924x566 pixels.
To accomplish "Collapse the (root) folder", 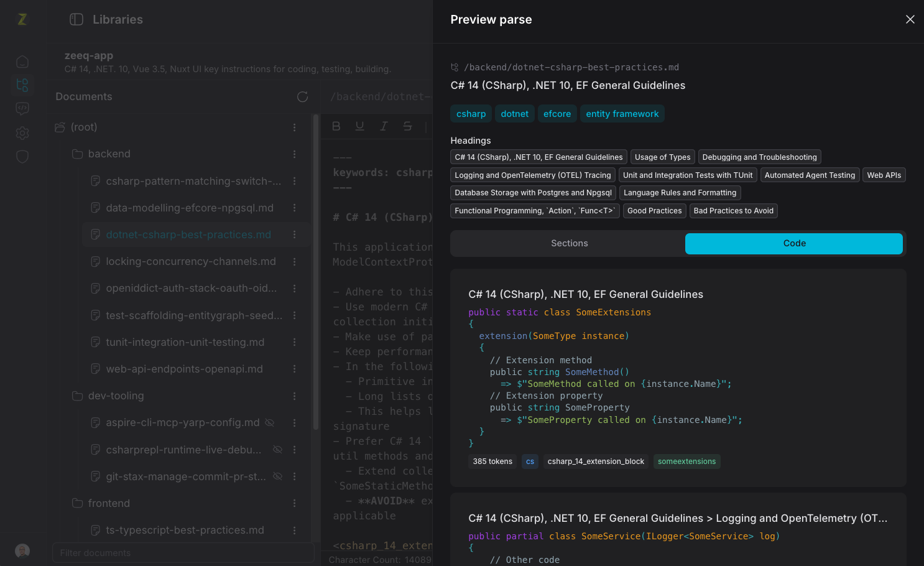I will coord(60,127).
